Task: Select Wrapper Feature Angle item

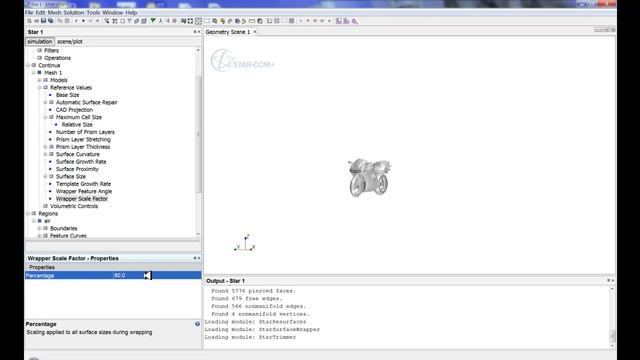Action: 84,191
